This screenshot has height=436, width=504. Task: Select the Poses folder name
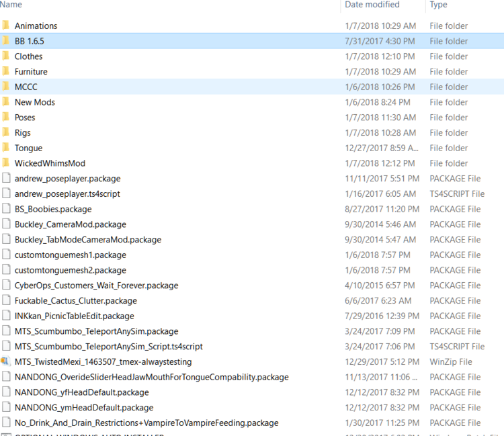point(25,118)
